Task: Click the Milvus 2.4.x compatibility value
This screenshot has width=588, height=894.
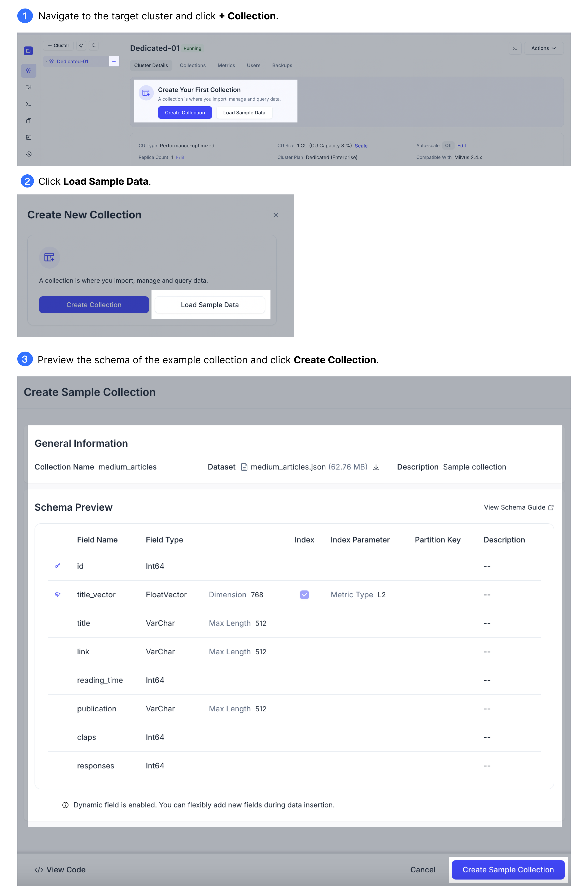Action: 468,157
